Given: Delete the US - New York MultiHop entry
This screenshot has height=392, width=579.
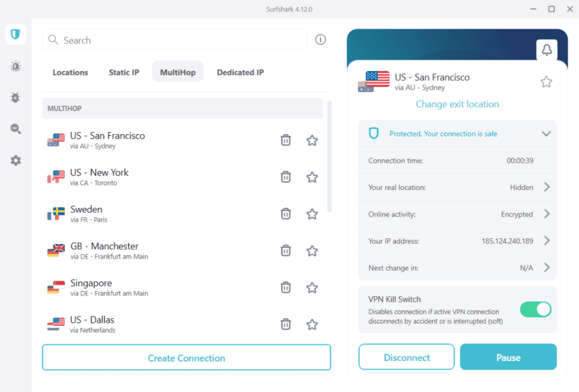Looking at the screenshot, I should (x=286, y=177).
